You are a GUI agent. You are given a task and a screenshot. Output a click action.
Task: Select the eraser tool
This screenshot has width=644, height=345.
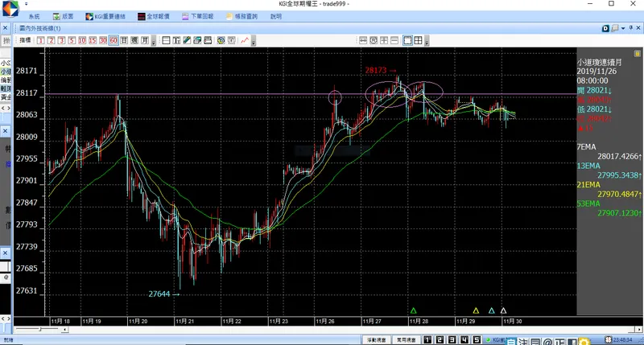point(197,40)
